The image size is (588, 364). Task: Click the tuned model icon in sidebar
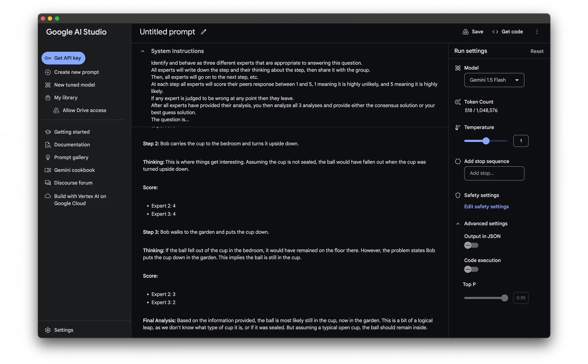[x=48, y=85]
